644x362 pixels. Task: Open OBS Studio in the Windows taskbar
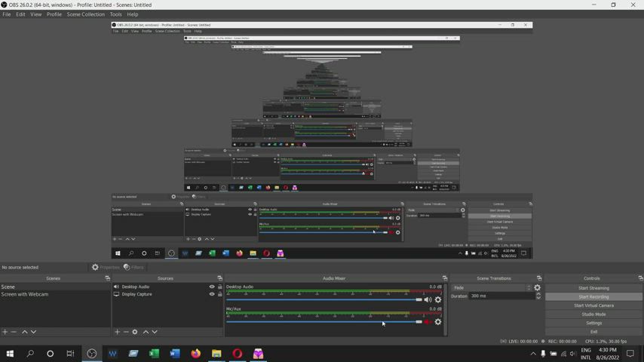click(91, 354)
